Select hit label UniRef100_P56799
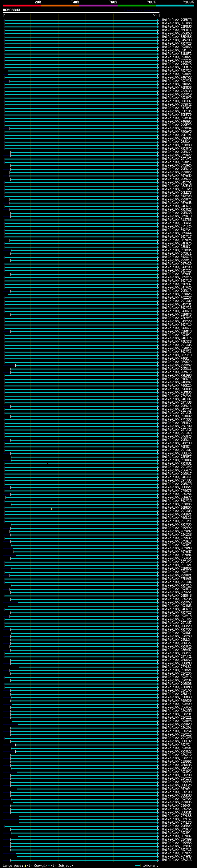The height and width of the screenshot is (868, 197). click(x=177, y=426)
